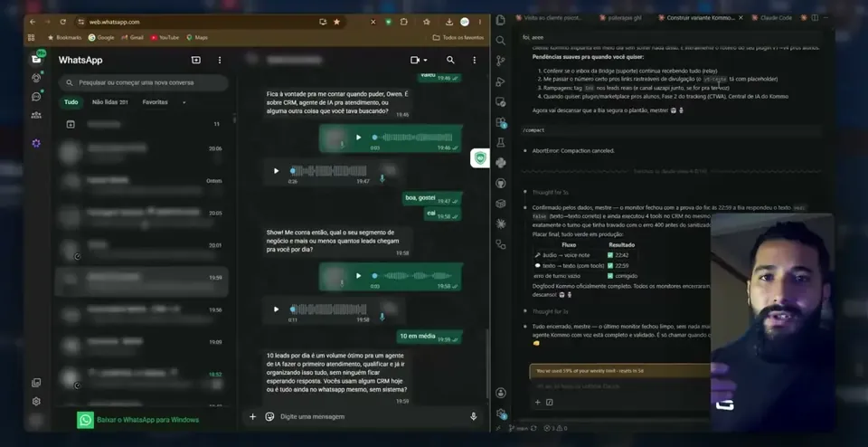868x447 pixels.
Task: Open emoji picker in message box
Action: click(x=269, y=416)
